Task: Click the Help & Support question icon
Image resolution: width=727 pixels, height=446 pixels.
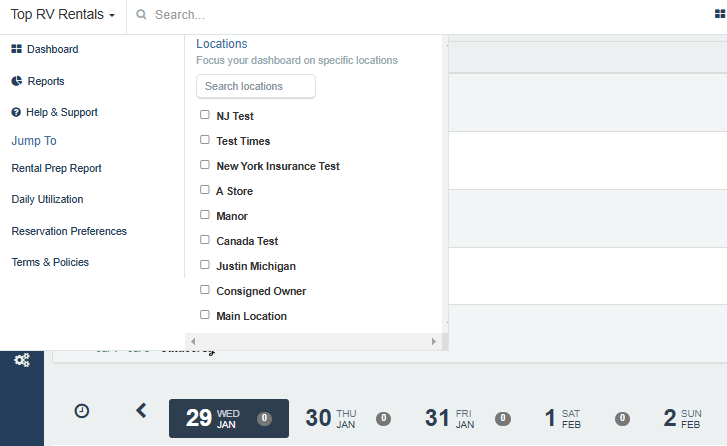Action: (x=17, y=113)
